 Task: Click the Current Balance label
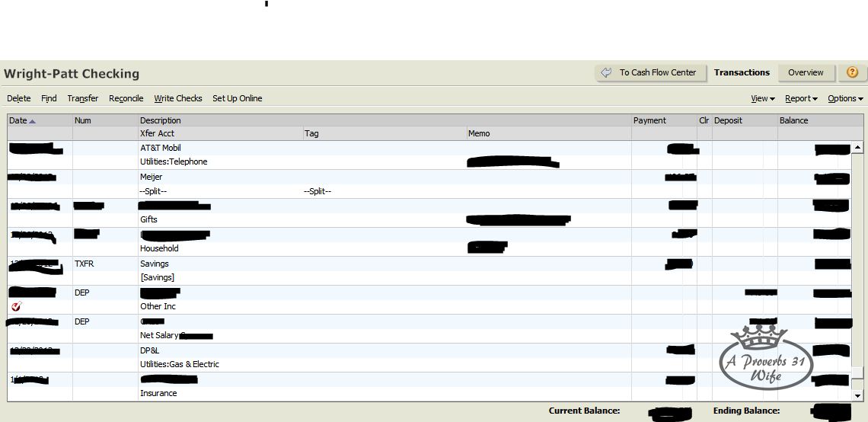click(x=584, y=411)
